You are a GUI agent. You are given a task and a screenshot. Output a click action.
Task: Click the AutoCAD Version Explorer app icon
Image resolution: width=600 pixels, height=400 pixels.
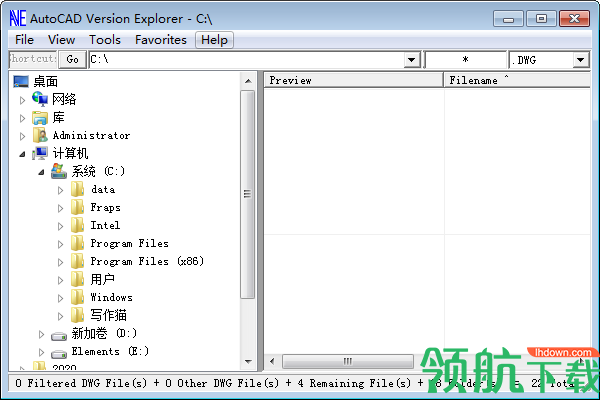(x=18, y=18)
